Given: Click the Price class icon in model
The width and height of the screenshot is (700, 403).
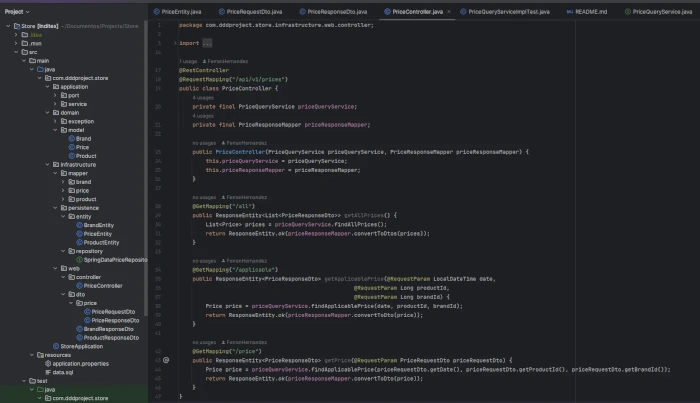Looking at the screenshot, I should tap(71, 147).
